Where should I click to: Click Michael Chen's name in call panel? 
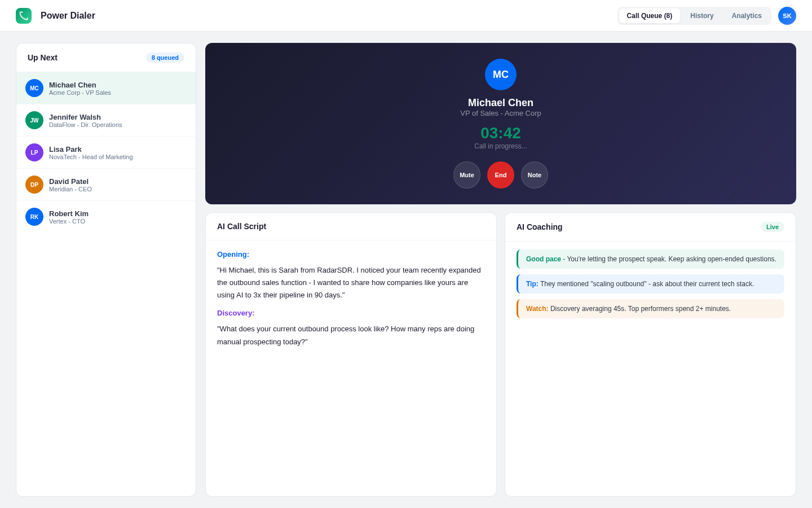501,103
